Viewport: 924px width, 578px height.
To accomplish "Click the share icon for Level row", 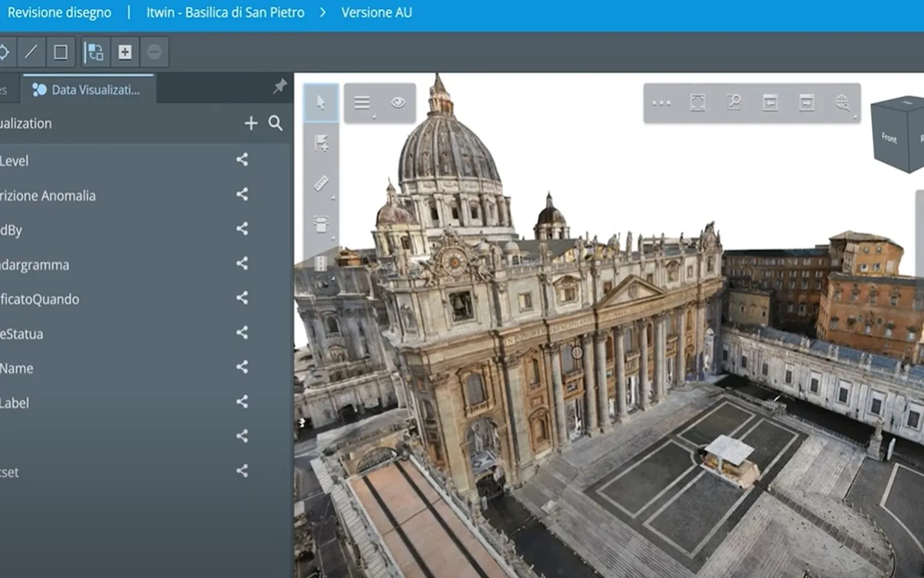I will tap(242, 160).
